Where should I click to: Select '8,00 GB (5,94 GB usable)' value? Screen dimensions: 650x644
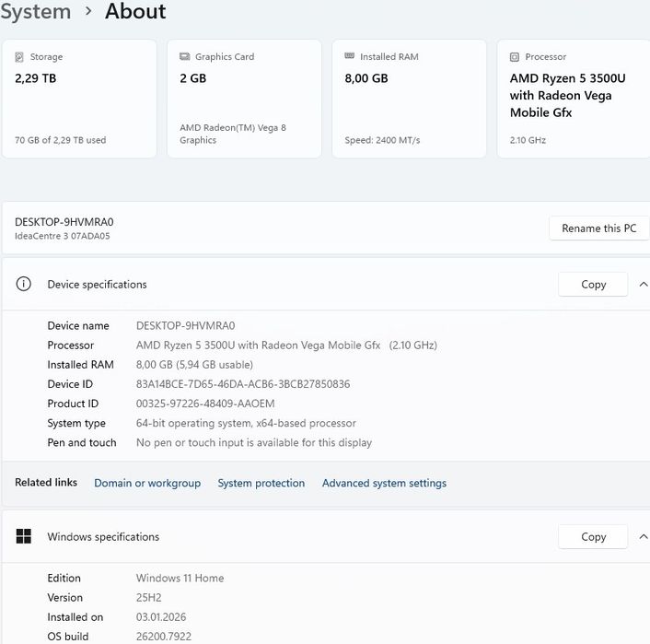(x=194, y=365)
